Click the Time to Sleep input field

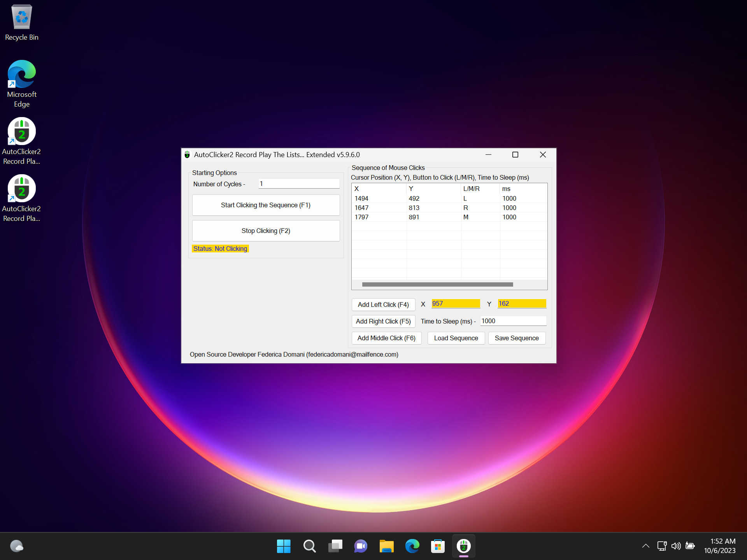point(513,321)
